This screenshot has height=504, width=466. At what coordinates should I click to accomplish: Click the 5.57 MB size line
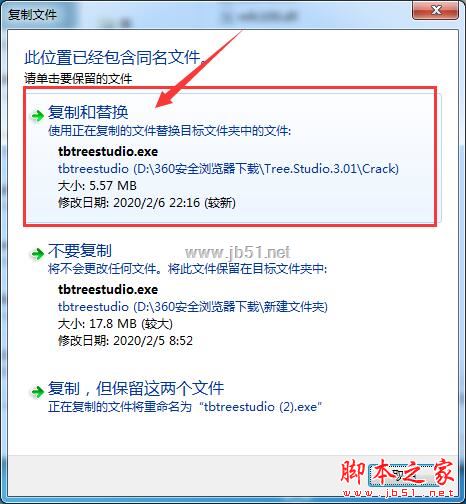[x=97, y=186]
